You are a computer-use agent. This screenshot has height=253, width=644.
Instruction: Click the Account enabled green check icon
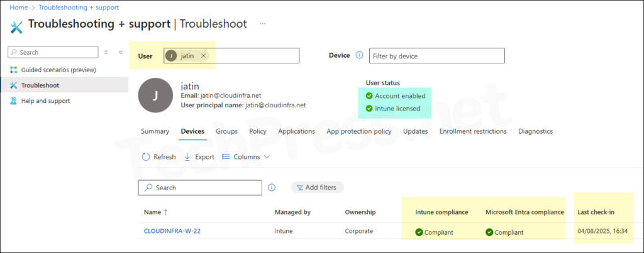[369, 96]
